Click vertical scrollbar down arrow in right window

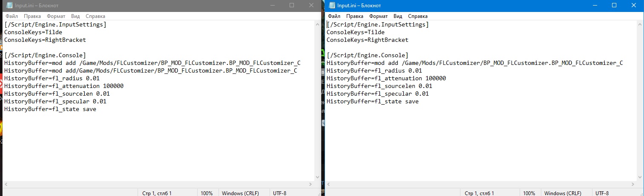pyautogui.click(x=640, y=177)
